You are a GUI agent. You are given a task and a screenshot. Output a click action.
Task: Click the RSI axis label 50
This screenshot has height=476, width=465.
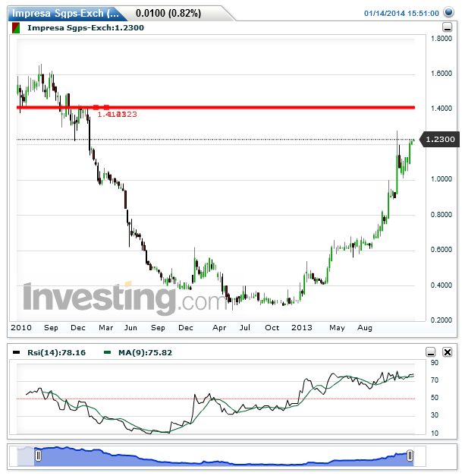[435, 398]
